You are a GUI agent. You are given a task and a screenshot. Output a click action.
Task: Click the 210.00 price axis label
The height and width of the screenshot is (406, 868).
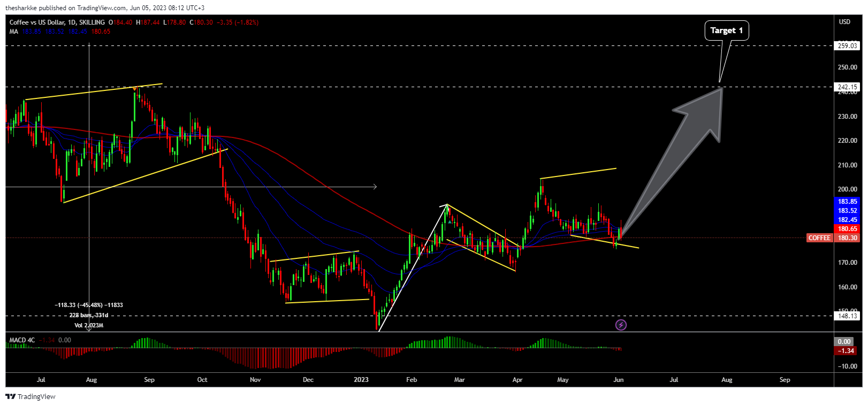[848, 165]
